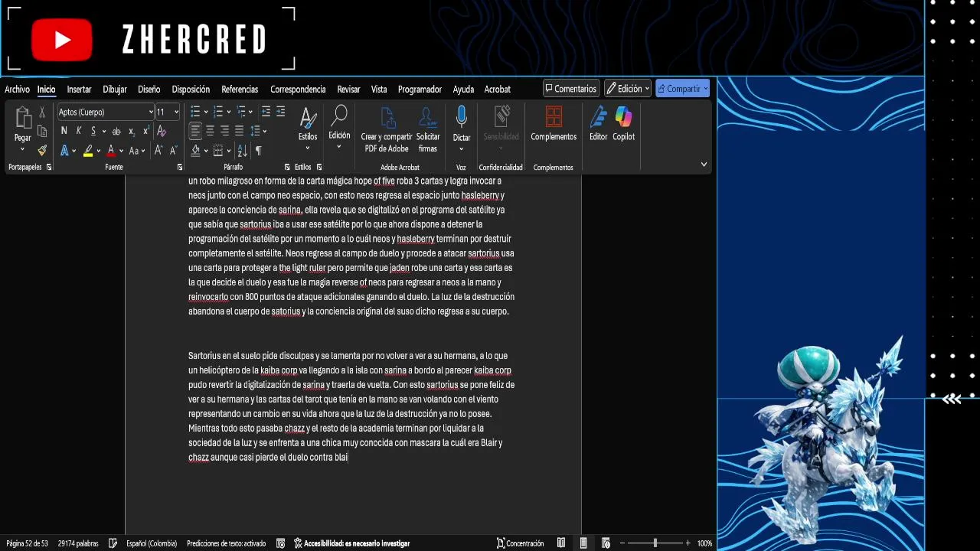Open the Comentarios pane
Screen dimensions: 980x551
(x=571, y=89)
